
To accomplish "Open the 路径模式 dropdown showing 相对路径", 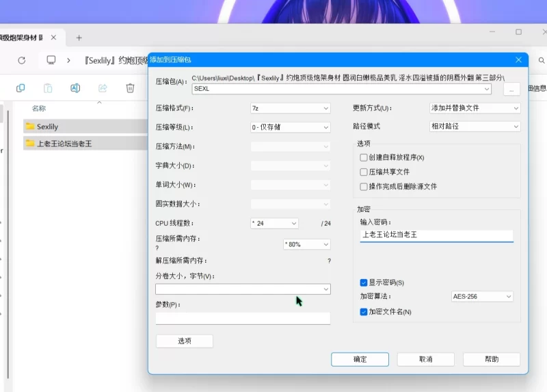I will [x=475, y=127].
